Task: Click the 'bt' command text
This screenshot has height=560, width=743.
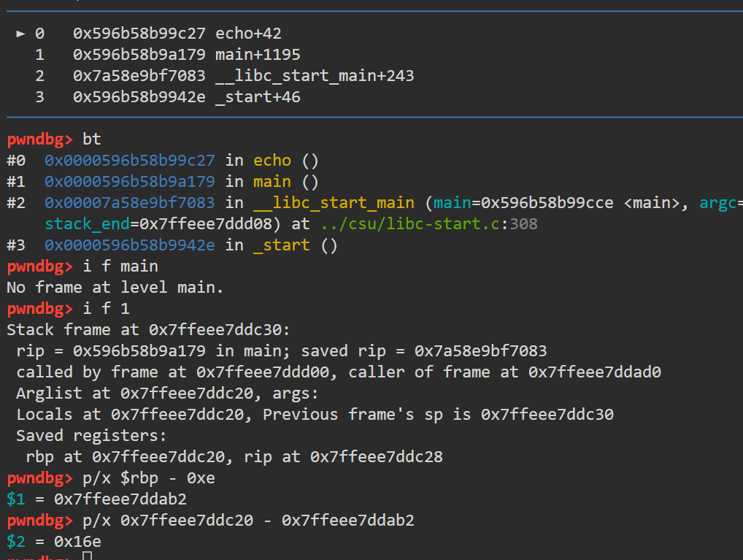Action: [92, 139]
